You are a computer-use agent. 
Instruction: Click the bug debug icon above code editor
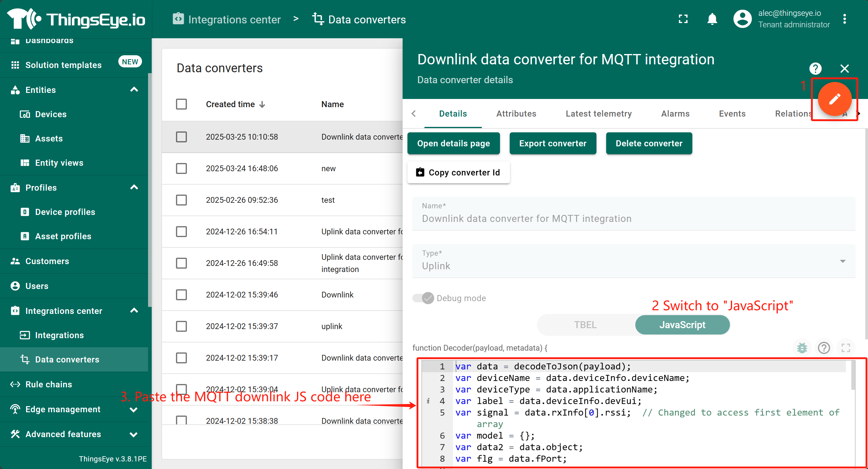(802, 348)
